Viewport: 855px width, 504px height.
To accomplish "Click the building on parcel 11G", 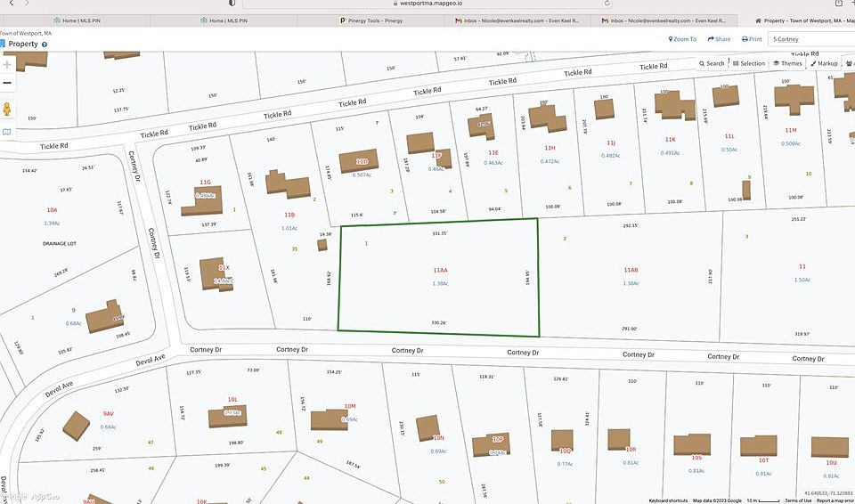I will pyautogui.click(x=203, y=200).
